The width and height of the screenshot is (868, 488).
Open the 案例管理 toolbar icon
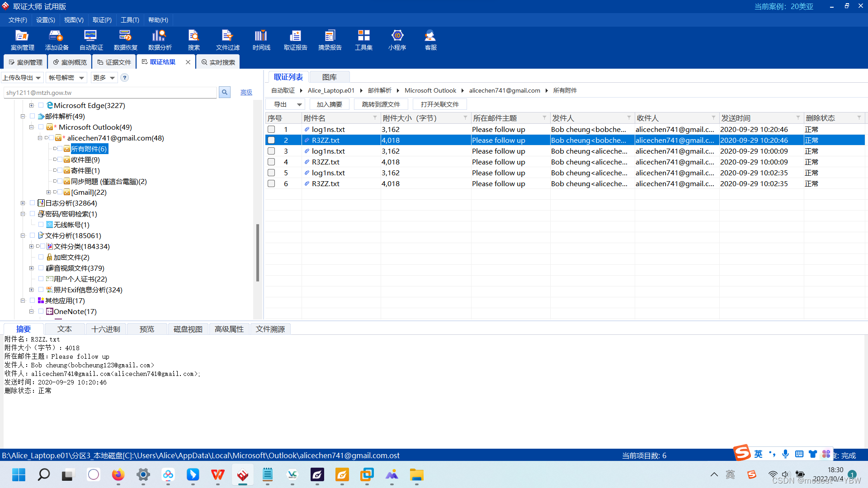pos(22,40)
